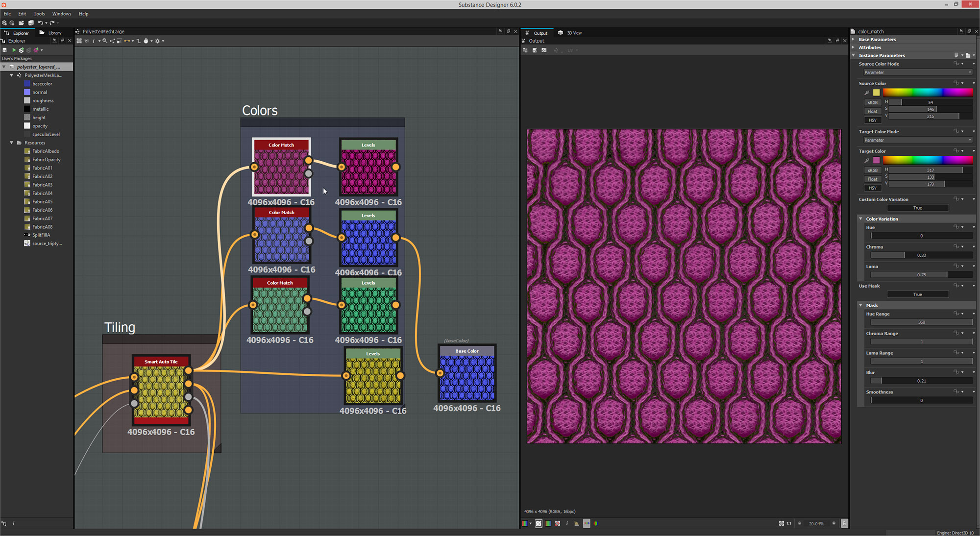The image size is (980, 536).
Task: Select the histogram icon in Output status bar
Action: (x=576, y=523)
